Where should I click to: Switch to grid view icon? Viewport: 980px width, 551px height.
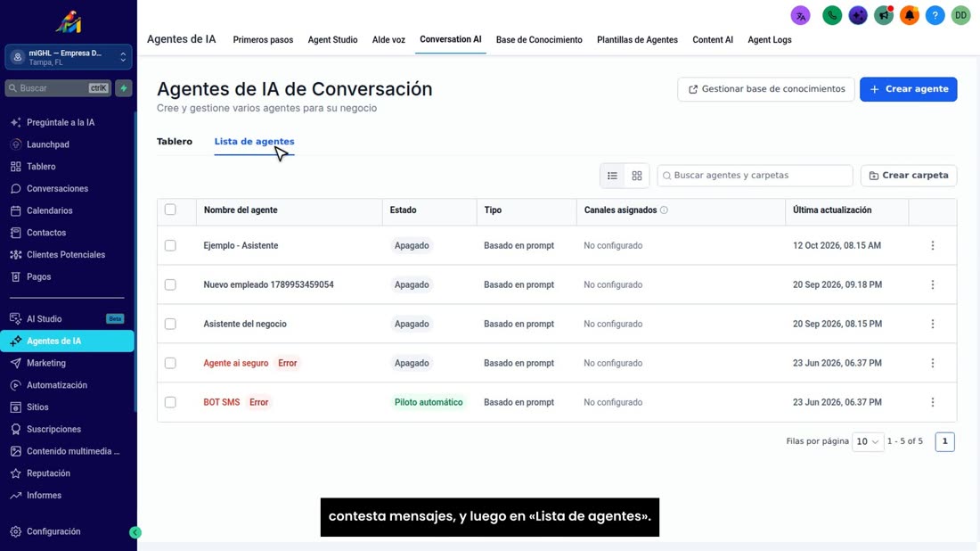pyautogui.click(x=637, y=176)
